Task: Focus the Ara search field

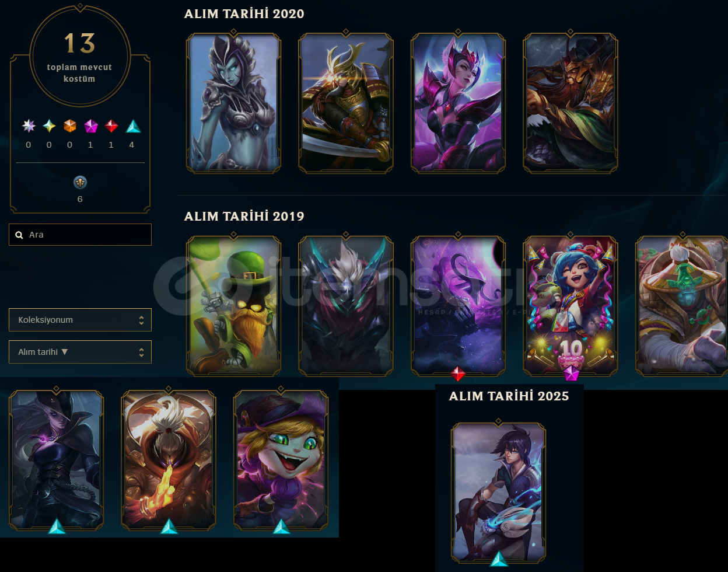Action: pos(80,235)
